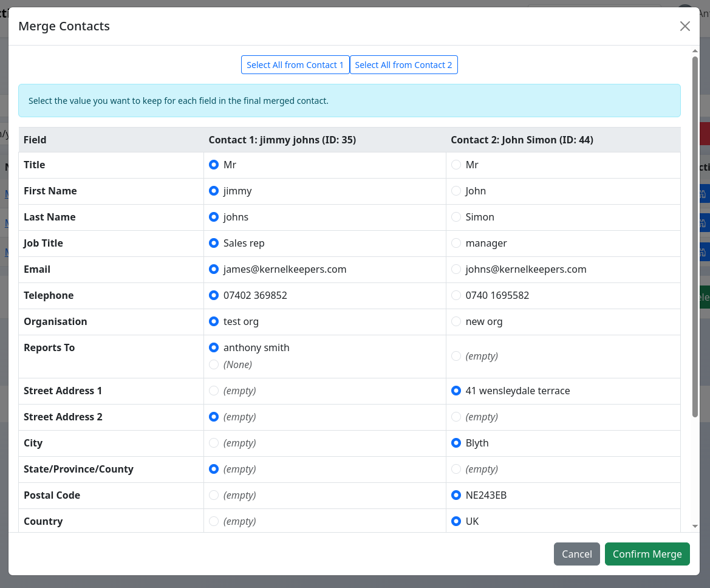Keep email james@kernelkeepers.com
The height and width of the screenshot is (588, 710).
[x=214, y=270]
